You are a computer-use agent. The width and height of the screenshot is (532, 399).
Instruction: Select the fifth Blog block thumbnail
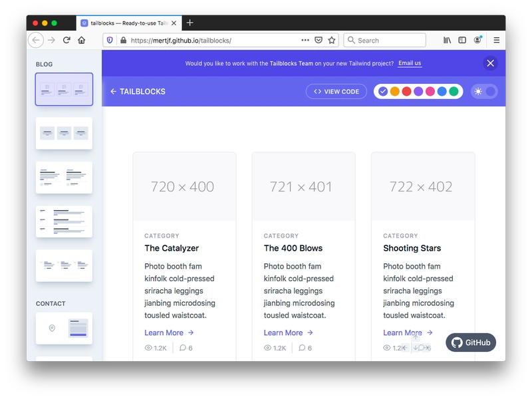click(64, 265)
